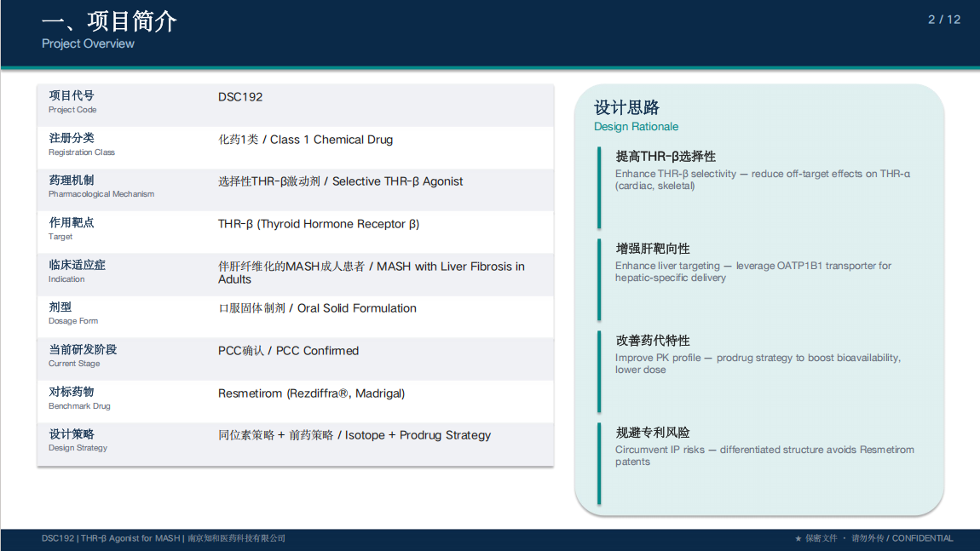Select the 提高THR-β选择性 heading
980x551 pixels.
pos(666,156)
